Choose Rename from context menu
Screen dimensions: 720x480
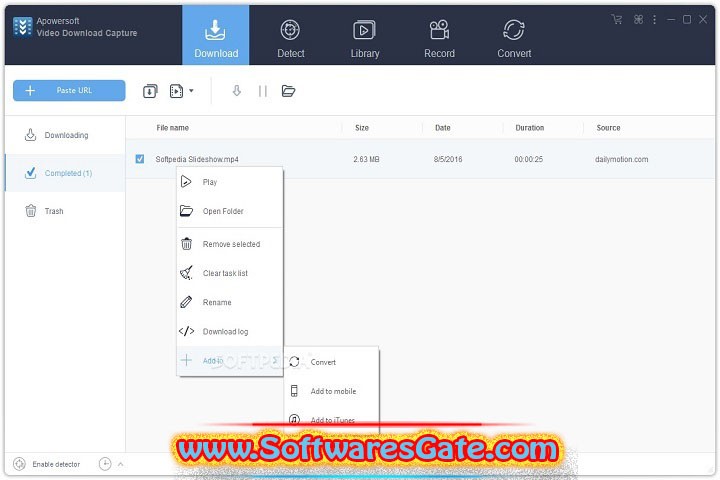point(230,302)
